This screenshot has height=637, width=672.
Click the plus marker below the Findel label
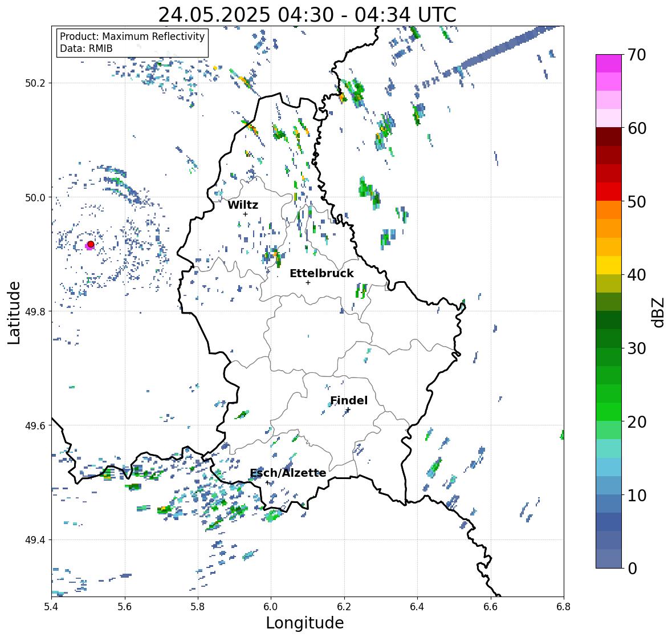click(x=348, y=410)
